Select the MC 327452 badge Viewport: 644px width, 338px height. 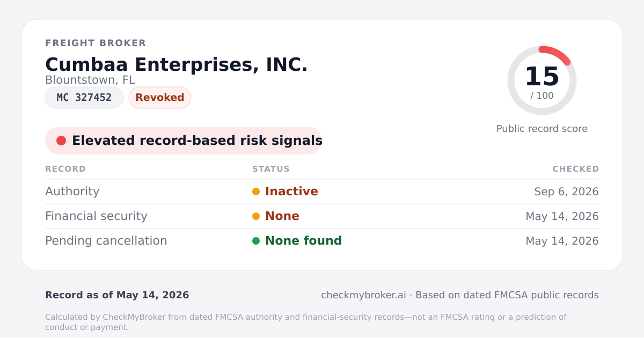click(84, 98)
